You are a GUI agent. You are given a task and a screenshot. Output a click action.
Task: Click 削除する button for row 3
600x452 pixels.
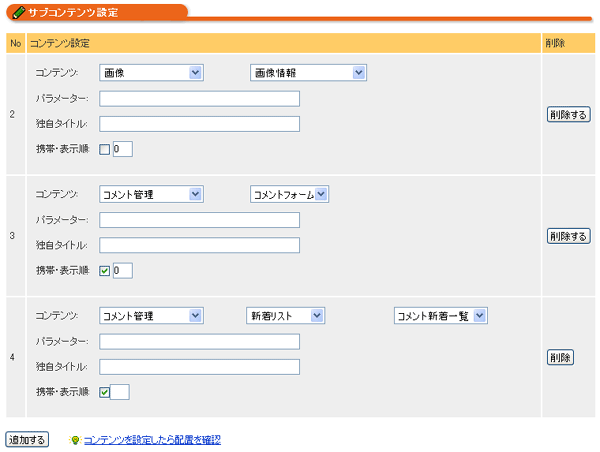point(568,236)
